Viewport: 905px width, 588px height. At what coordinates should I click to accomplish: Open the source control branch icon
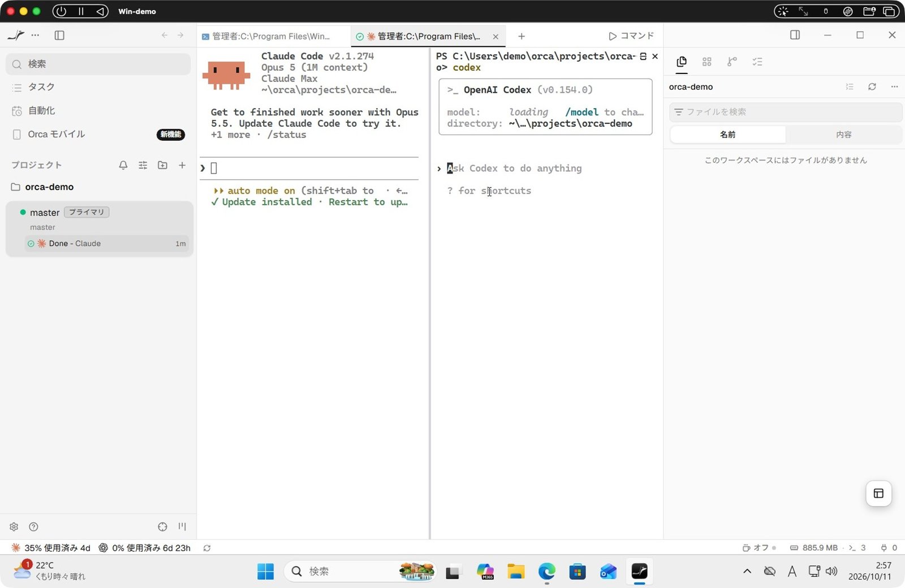pos(732,62)
